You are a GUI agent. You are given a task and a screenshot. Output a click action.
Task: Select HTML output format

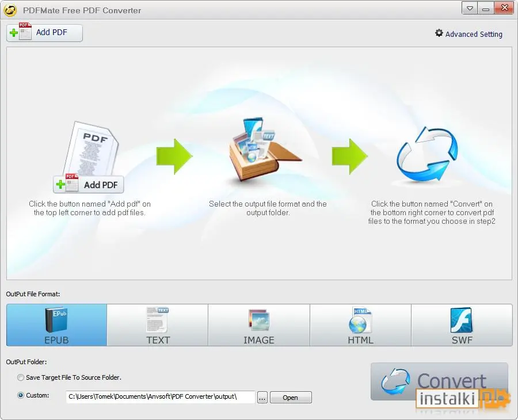click(x=360, y=325)
